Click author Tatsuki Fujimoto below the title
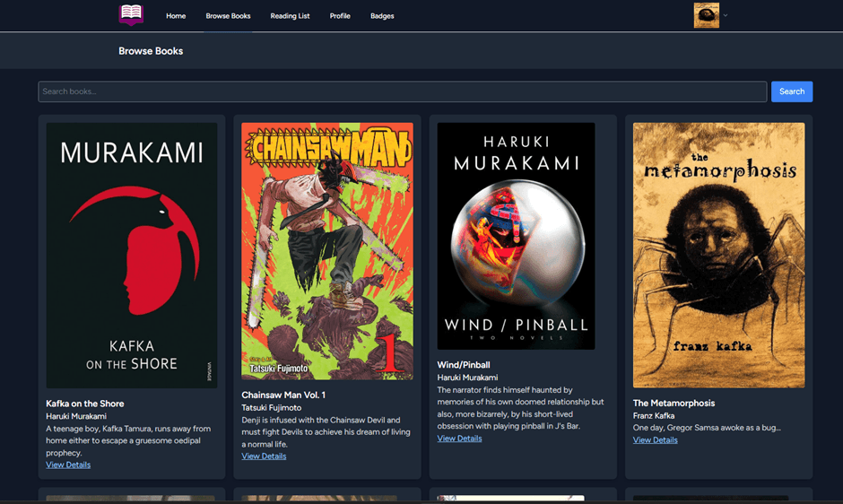Image resolution: width=843 pixels, height=504 pixels. [x=272, y=408]
